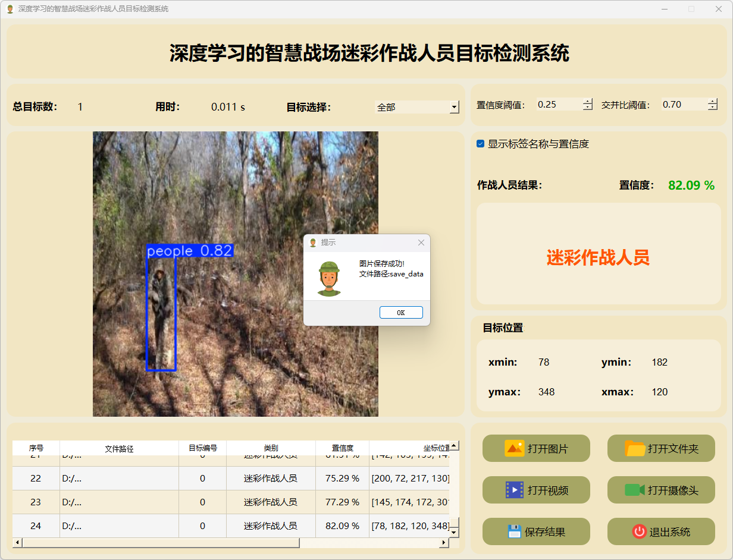Click the picture icon on Open Image button
Image resolution: width=733 pixels, height=560 pixels.
[x=514, y=448]
